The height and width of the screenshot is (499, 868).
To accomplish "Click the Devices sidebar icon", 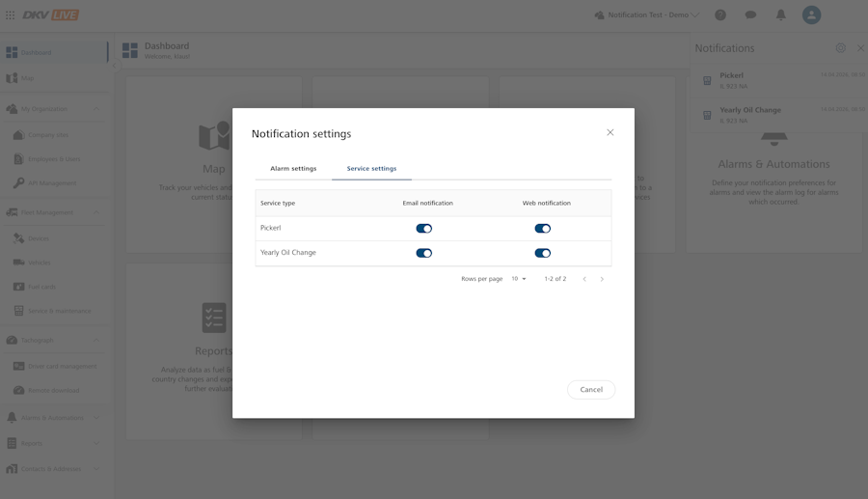I will tap(19, 238).
